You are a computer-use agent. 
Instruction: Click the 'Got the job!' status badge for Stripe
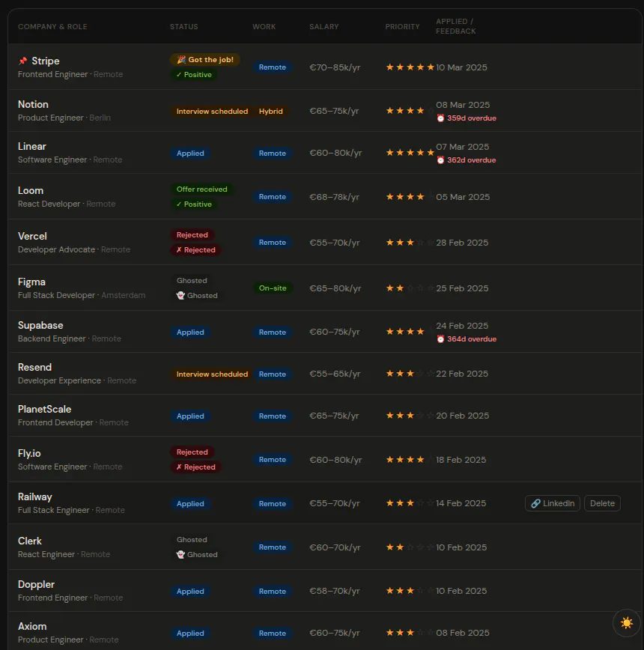click(x=205, y=60)
